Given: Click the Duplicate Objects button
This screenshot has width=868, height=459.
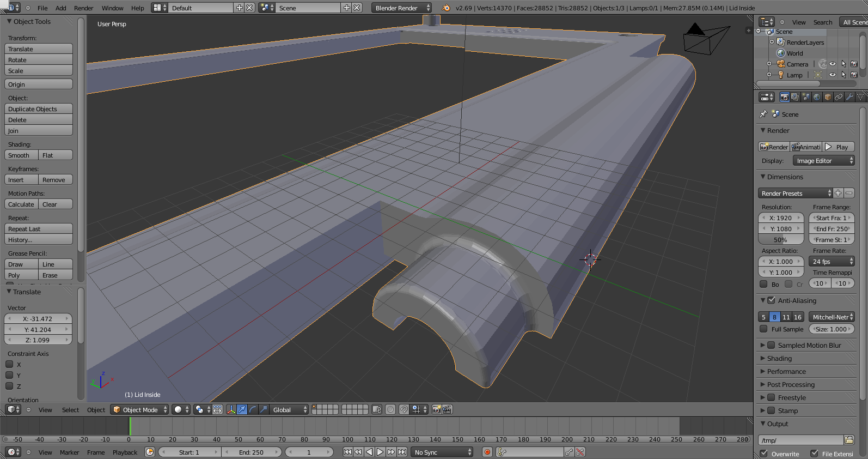Looking at the screenshot, I should 38,109.
